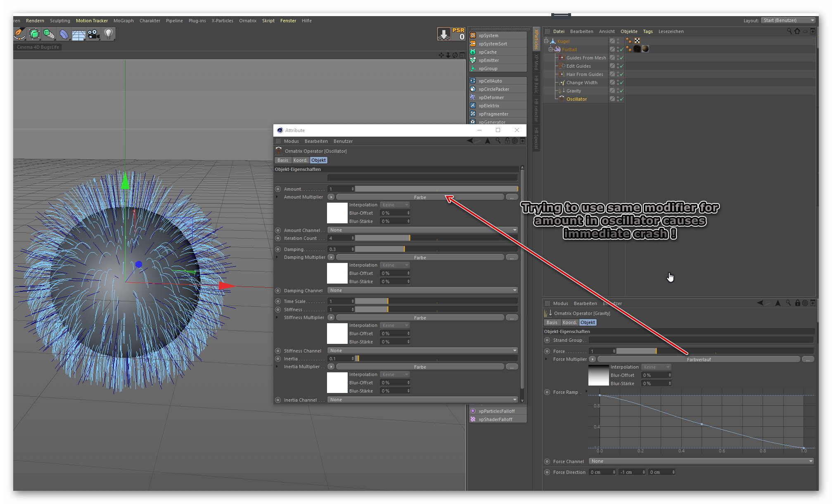Screen dimensions: 832x504
Task: Toggle the Amount parameter keyframe circle
Action: [278, 189]
